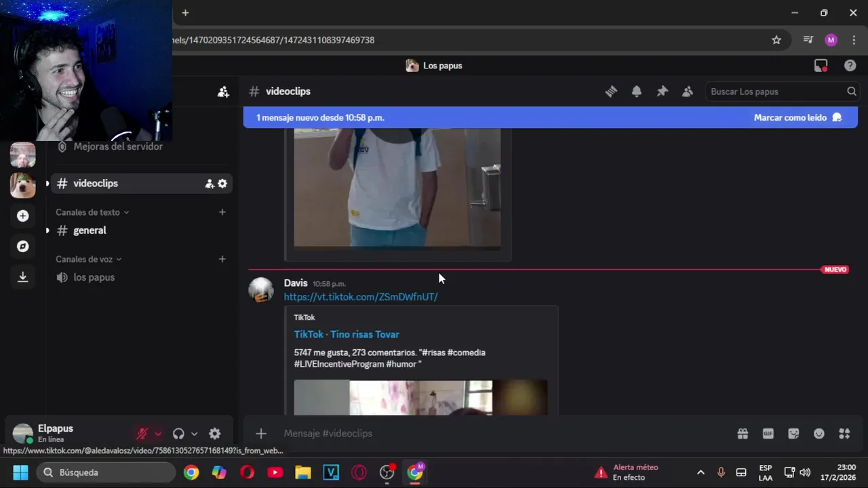Viewport: 868px width, 488px height.
Task: Click the white t-shirt image attachment
Action: (397, 188)
